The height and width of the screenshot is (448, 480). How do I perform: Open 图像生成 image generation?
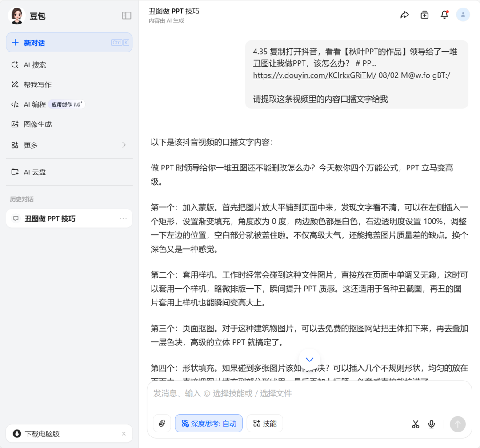click(x=69, y=124)
